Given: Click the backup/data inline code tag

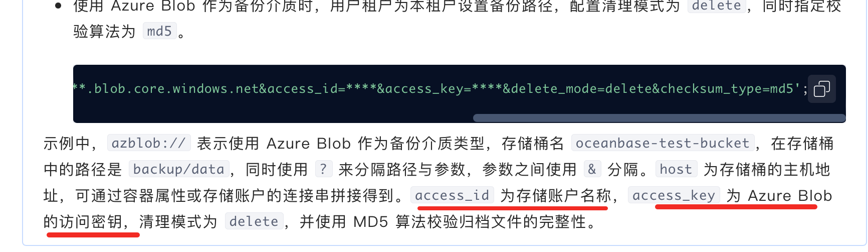Looking at the screenshot, I should click(x=179, y=169).
